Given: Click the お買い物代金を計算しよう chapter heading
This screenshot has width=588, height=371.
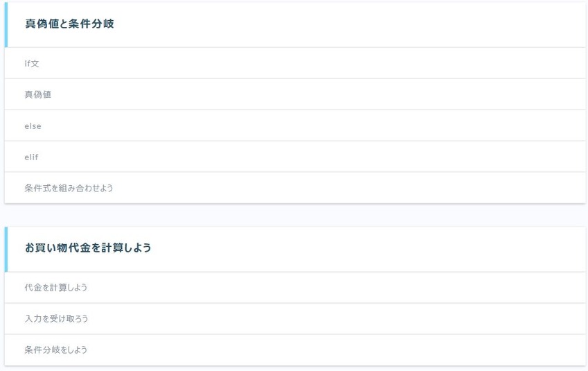Looking at the screenshot, I should 88,248.
